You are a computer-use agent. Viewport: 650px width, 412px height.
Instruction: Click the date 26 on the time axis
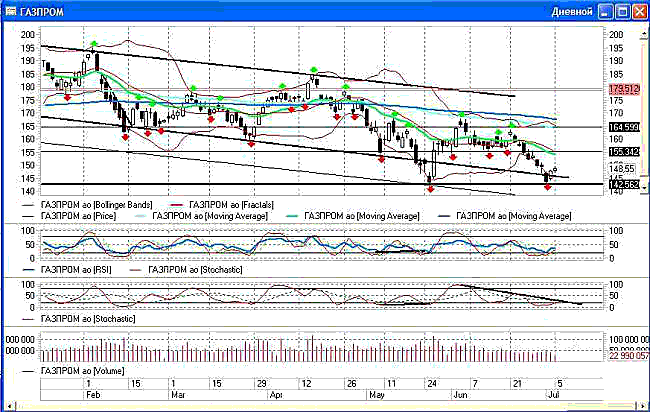[x=351, y=384]
